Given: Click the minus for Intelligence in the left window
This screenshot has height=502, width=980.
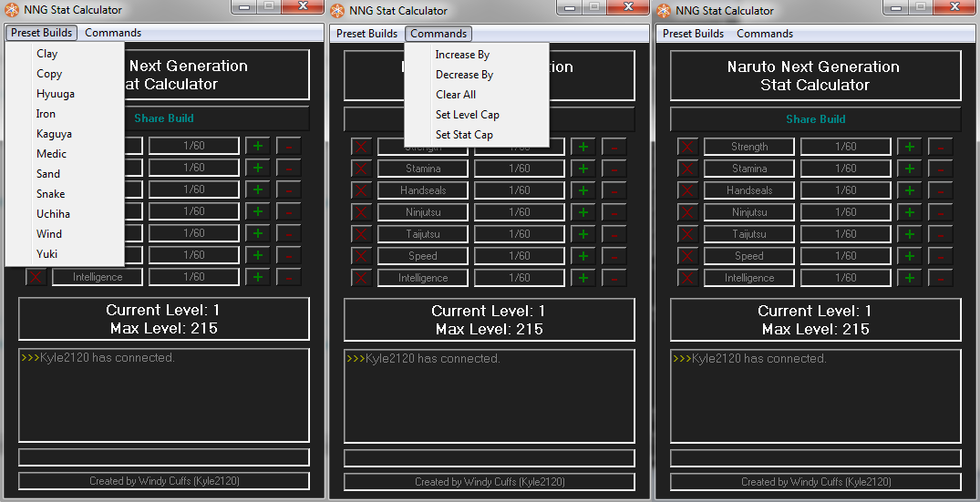Looking at the screenshot, I should [x=289, y=277].
